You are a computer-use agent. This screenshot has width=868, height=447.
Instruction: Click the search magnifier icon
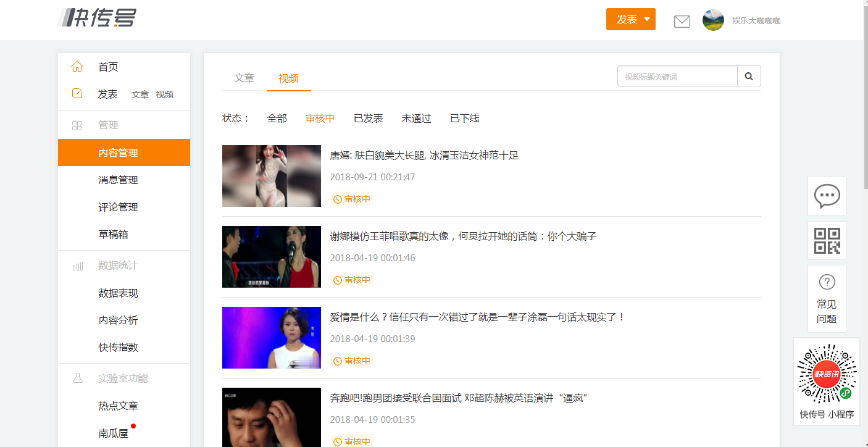(x=749, y=77)
